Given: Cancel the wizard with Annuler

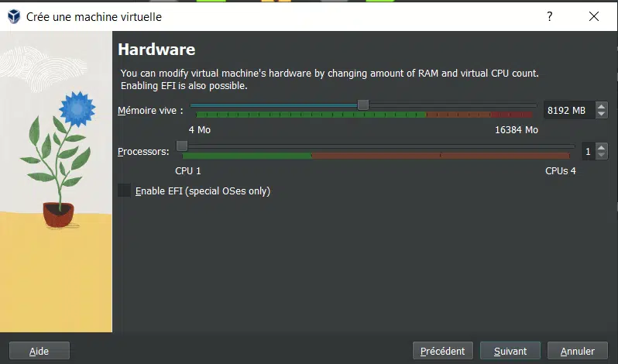Looking at the screenshot, I should coord(578,351).
